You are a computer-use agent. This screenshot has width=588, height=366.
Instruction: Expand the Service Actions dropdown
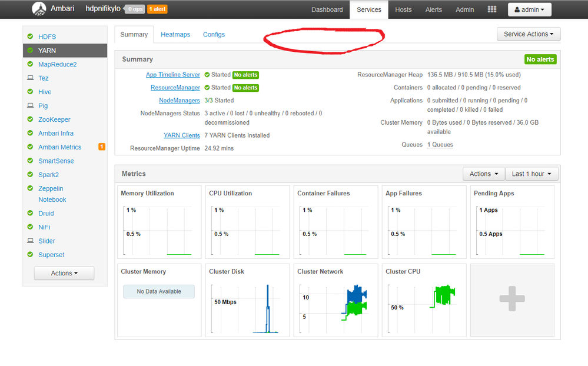pos(529,34)
